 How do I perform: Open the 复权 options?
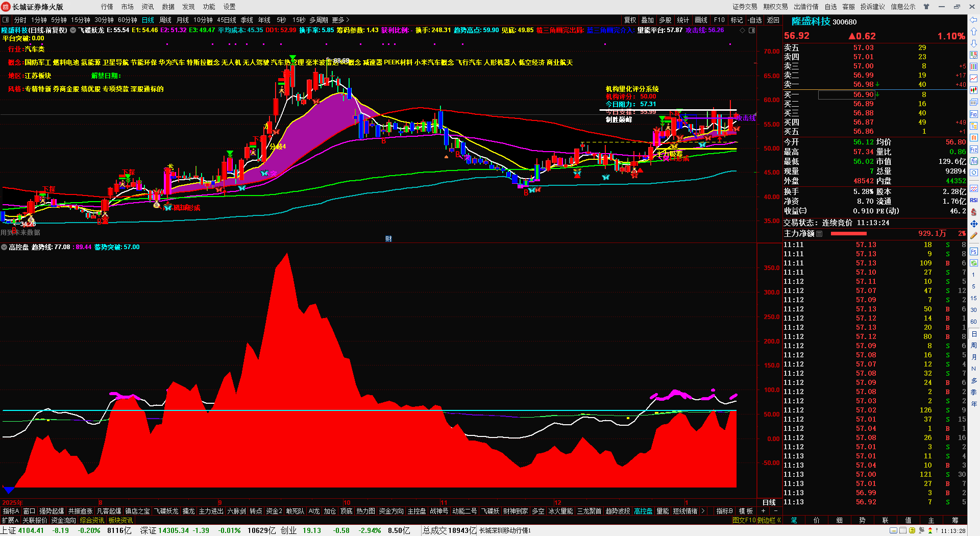pyautogui.click(x=630, y=20)
